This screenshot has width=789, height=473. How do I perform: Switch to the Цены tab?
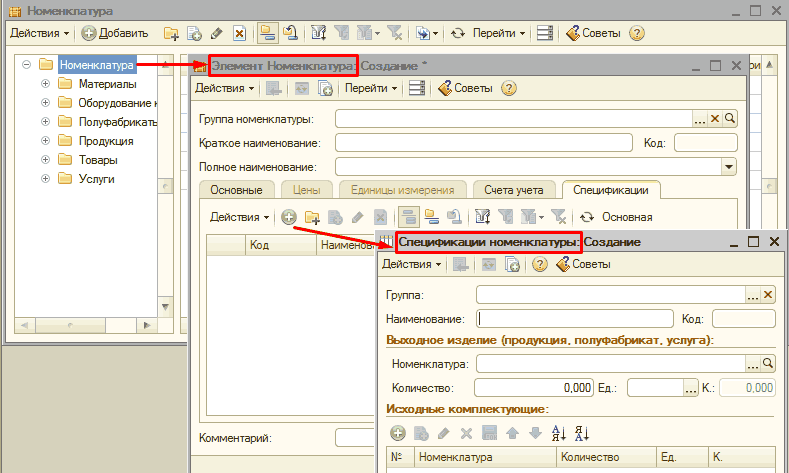point(306,190)
